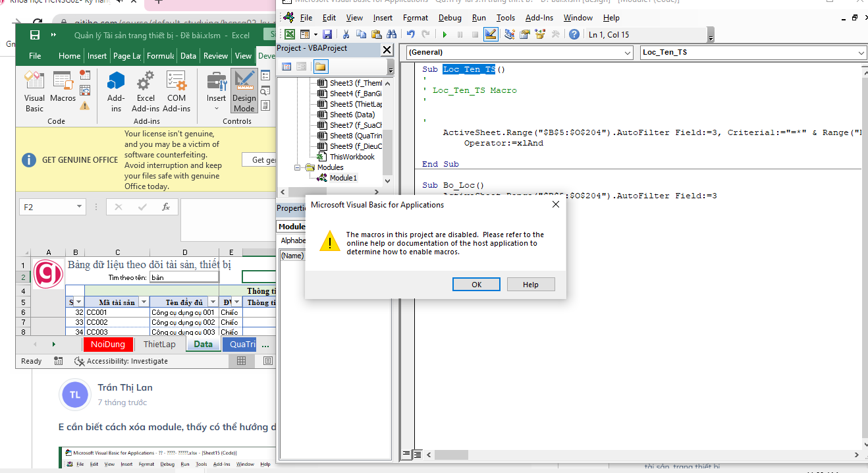The image size is (868, 473).
Task: Click the Record Macro icon in Excel
Action: click(85, 75)
